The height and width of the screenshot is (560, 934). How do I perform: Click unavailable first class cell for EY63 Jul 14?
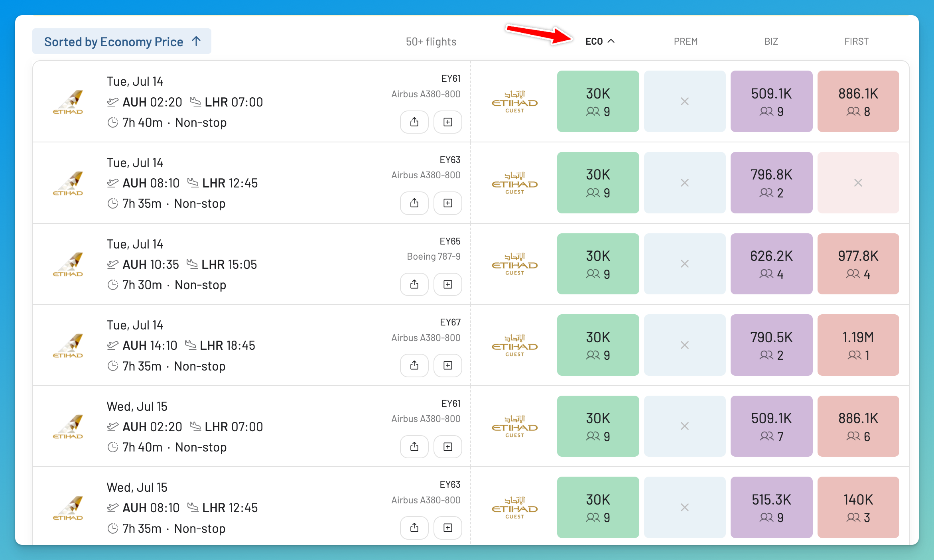coord(858,183)
